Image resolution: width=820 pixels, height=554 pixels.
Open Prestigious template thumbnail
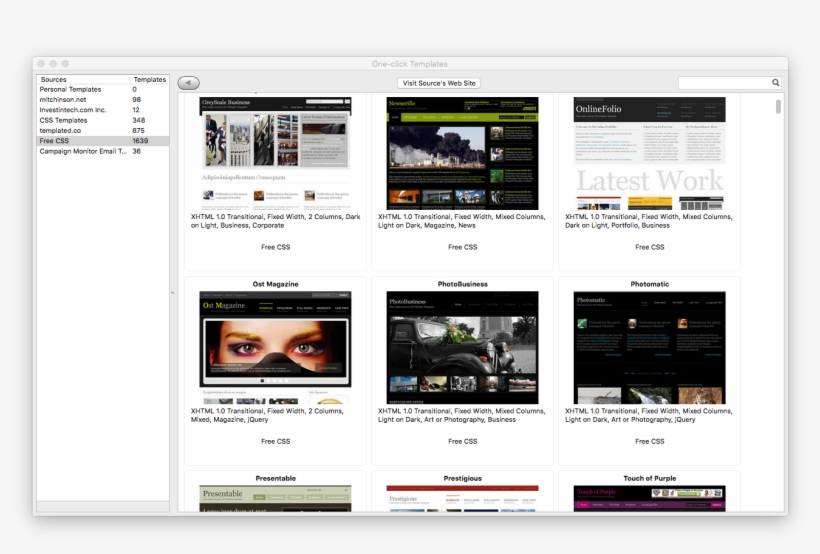click(462, 499)
